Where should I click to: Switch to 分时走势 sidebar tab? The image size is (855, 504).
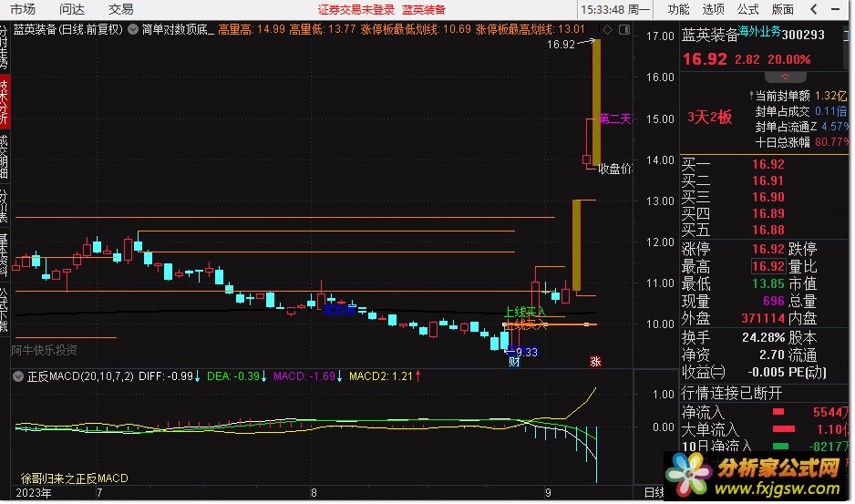click(5, 46)
